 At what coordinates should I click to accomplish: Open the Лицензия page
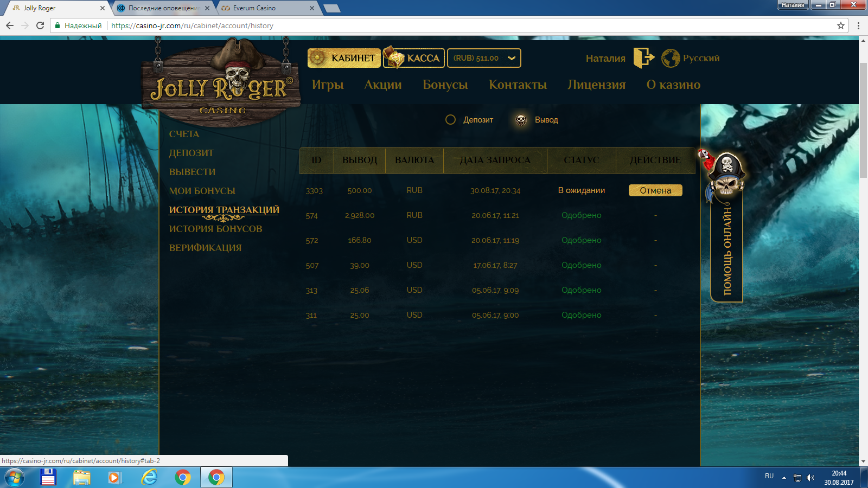pos(597,85)
